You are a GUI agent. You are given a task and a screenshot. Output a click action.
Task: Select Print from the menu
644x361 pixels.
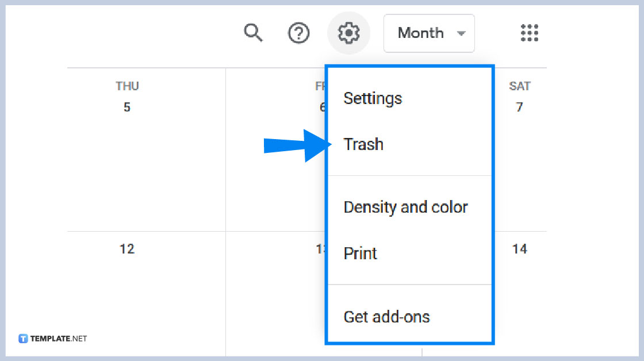pos(360,253)
